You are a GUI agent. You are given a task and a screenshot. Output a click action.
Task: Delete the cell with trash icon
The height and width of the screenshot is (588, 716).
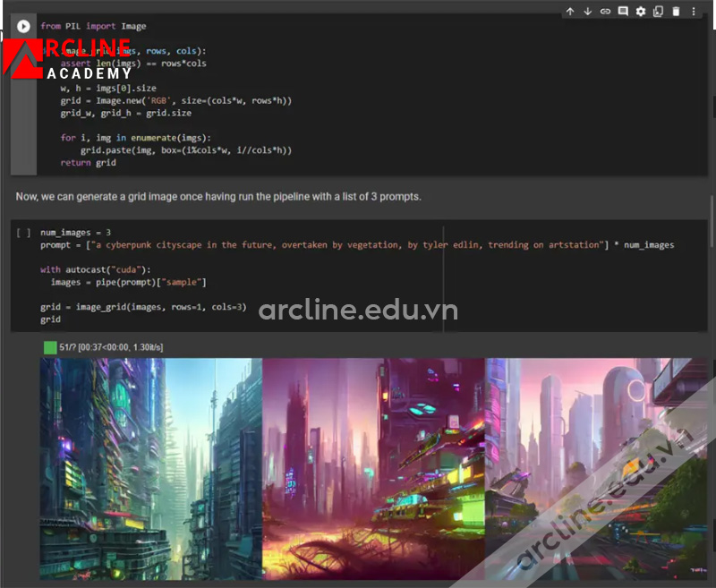676,12
